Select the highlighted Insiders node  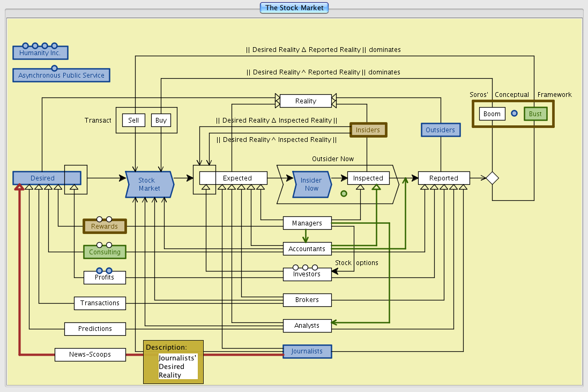tap(368, 130)
